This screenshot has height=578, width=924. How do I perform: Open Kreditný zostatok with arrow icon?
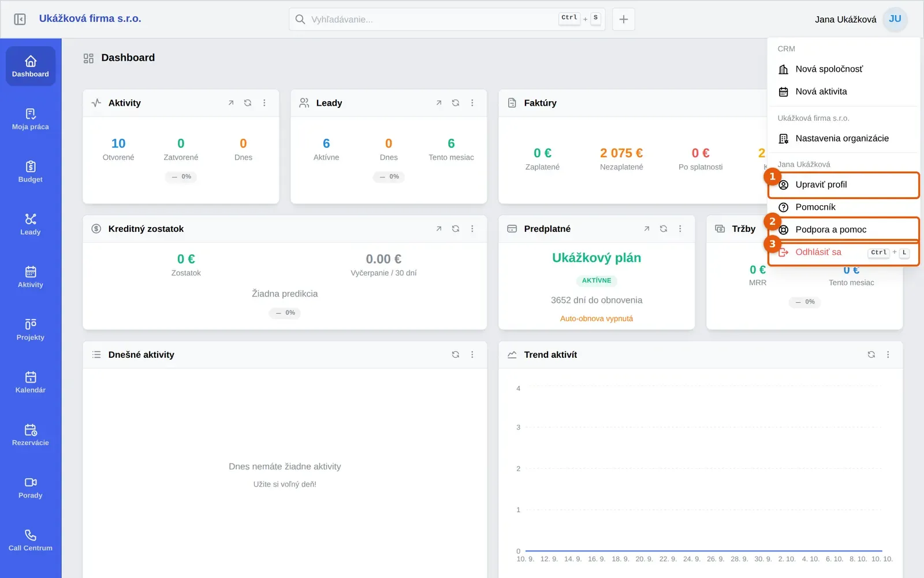coord(439,229)
